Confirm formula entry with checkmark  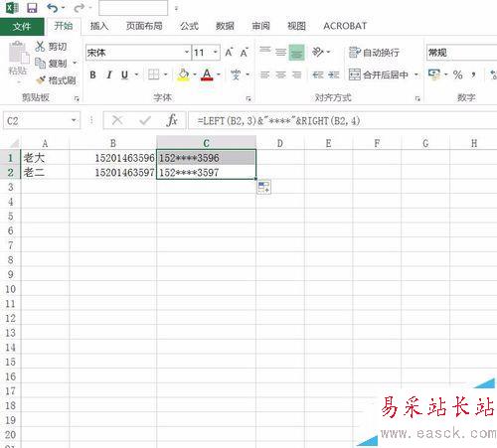coord(145,120)
